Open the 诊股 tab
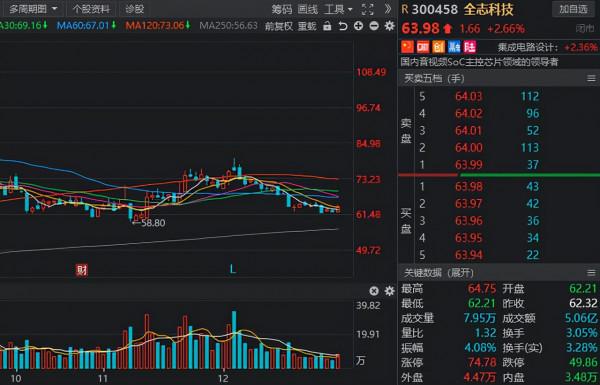 click(x=134, y=9)
